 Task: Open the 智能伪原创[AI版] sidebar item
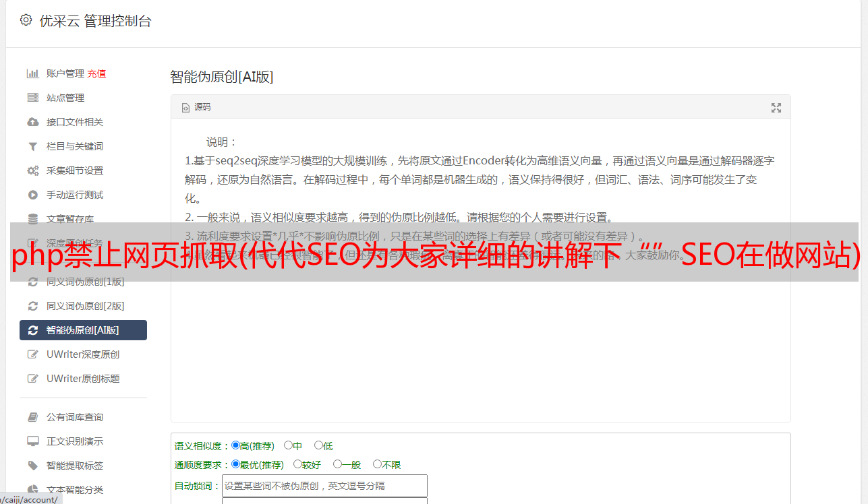click(x=83, y=330)
